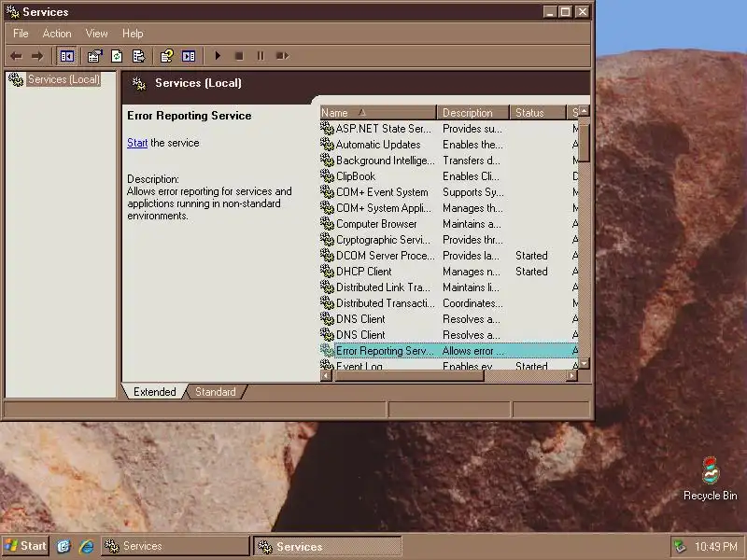Click the Back arrow in the toolbar
747x560 pixels.
(16, 56)
